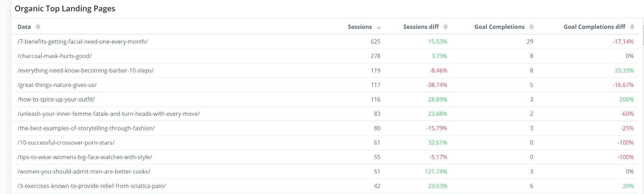Sort by Goal Completions diff sort icon
Image resolution: width=644 pixels, height=194 pixels.
(x=632, y=27)
